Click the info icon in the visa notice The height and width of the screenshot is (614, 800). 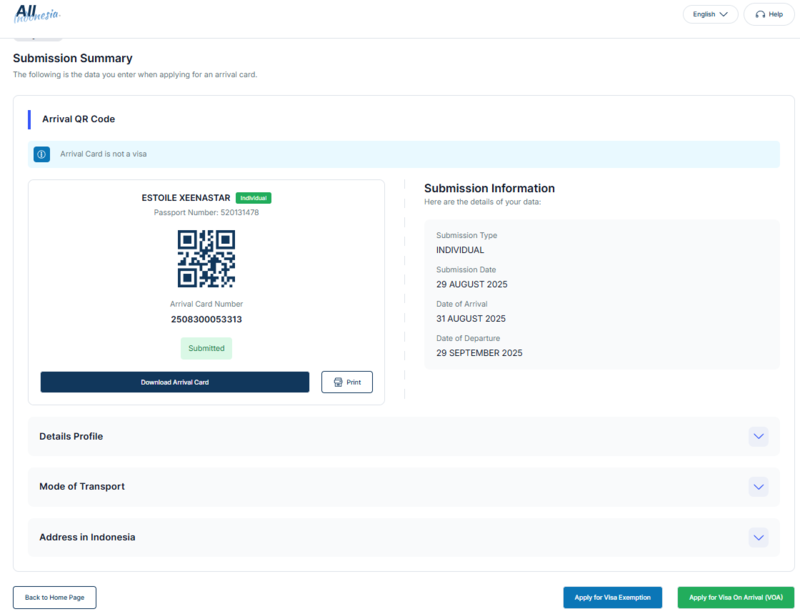(x=42, y=154)
